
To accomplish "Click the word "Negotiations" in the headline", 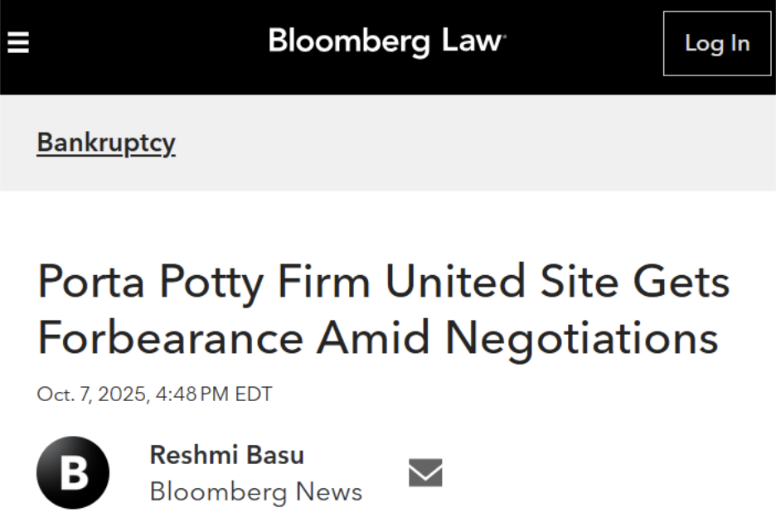I will click(581, 338).
